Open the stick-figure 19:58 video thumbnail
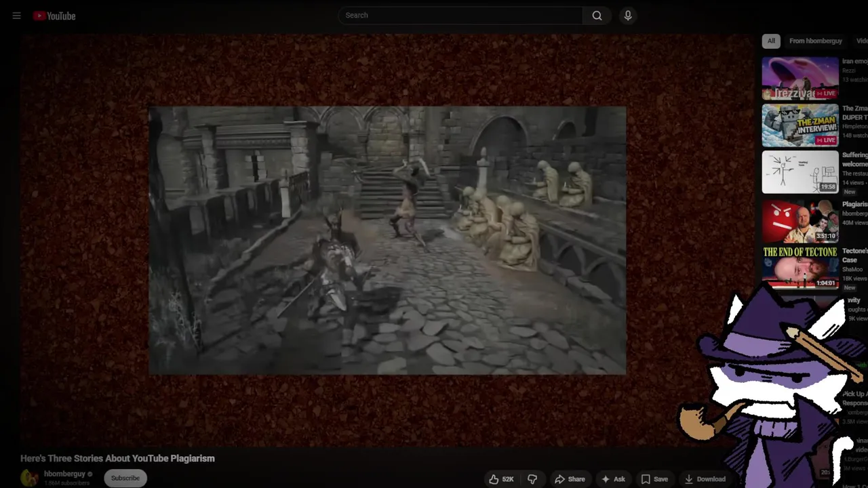The width and height of the screenshot is (868, 488). tap(800, 172)
